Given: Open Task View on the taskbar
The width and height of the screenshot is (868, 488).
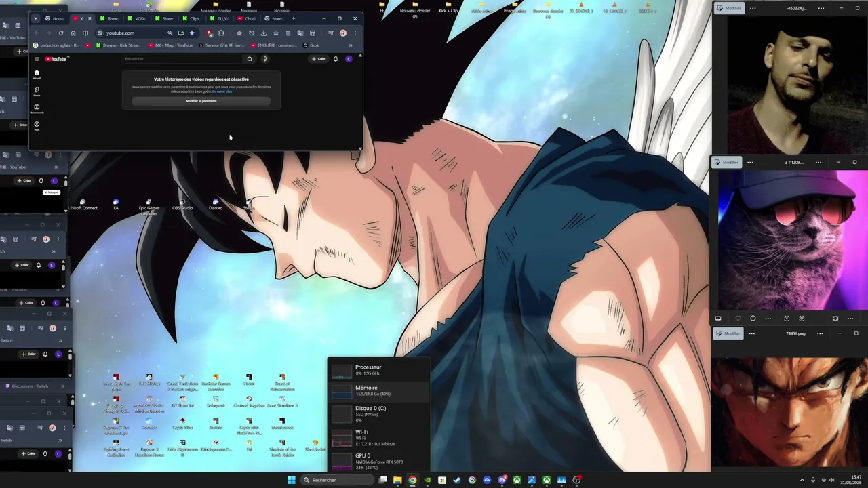Looking at the screenshot, I should (x=383, y=480).
